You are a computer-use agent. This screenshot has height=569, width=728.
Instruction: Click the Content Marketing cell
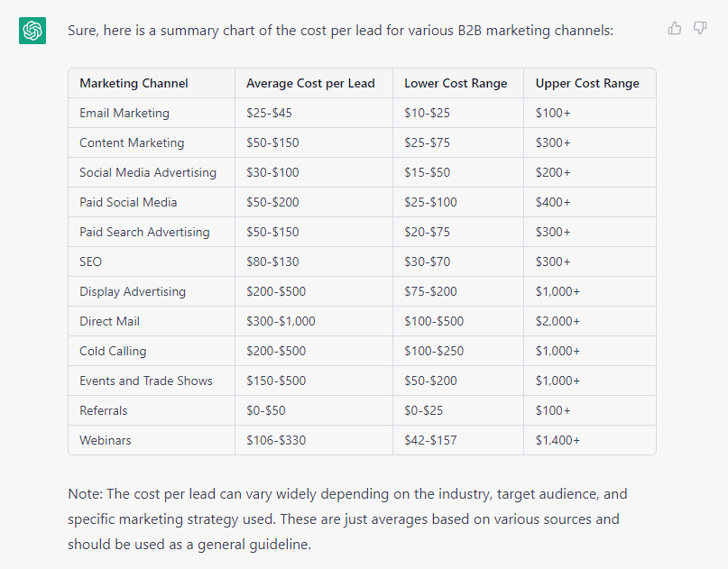pos(131,142)
